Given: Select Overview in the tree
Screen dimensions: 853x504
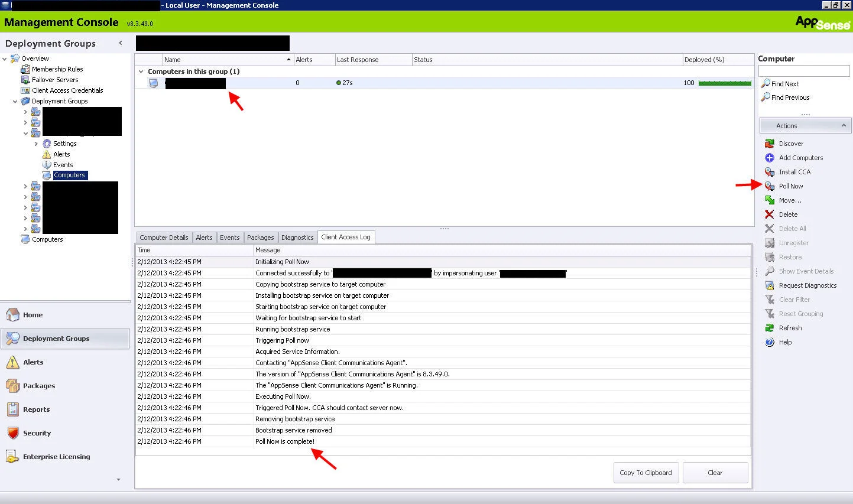Looking at the screenshot, I should point(35,58).
